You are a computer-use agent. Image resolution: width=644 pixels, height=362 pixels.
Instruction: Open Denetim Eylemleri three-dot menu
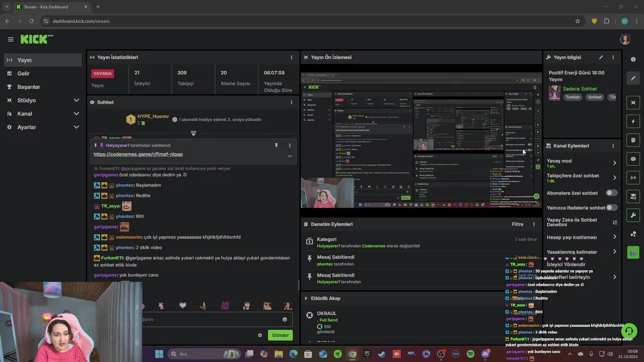coord(534,224)
